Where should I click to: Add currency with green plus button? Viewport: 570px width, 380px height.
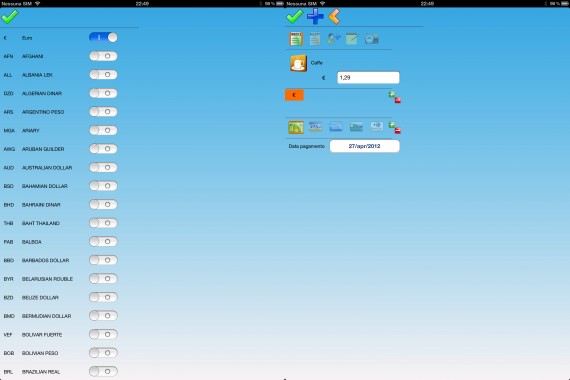pyautogui.click(x=392, y=95)
